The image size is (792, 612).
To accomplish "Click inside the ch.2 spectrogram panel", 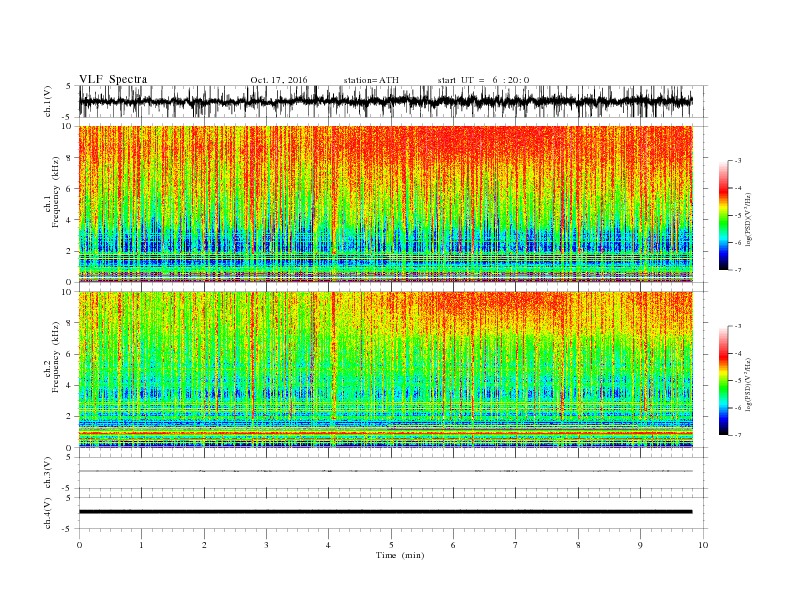I will [x=385, y=370].
